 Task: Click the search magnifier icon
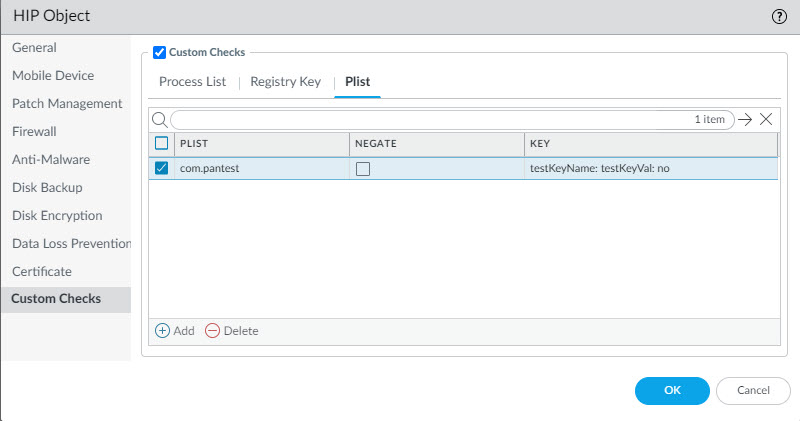tap(159, 119)
